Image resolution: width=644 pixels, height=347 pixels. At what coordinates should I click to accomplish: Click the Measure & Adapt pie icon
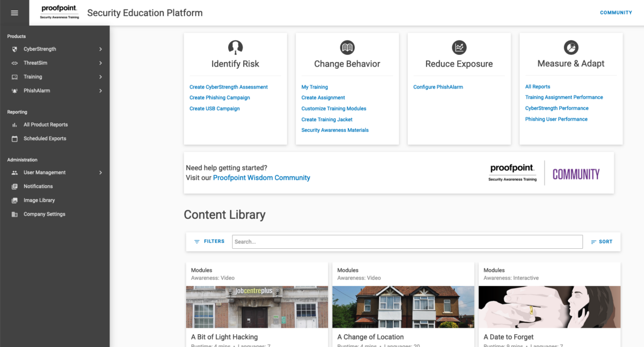point(571,47)
